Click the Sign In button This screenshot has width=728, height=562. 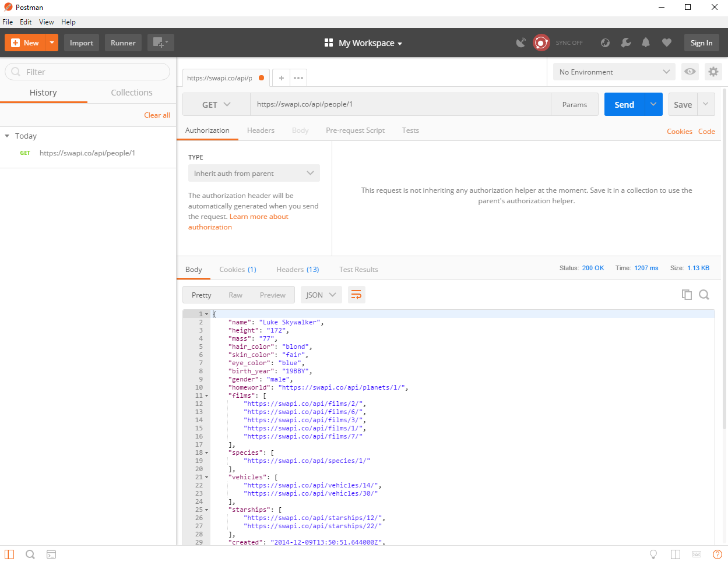(x=701, y=43)
